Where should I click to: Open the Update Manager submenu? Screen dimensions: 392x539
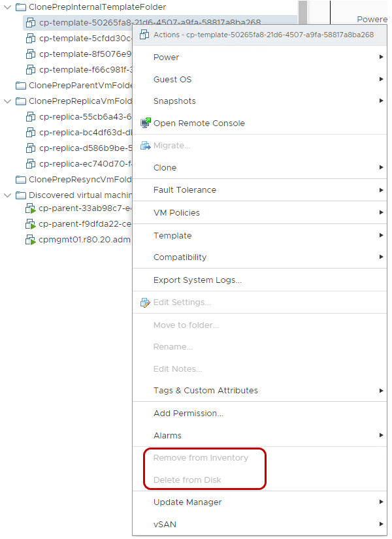coord(187,502)
